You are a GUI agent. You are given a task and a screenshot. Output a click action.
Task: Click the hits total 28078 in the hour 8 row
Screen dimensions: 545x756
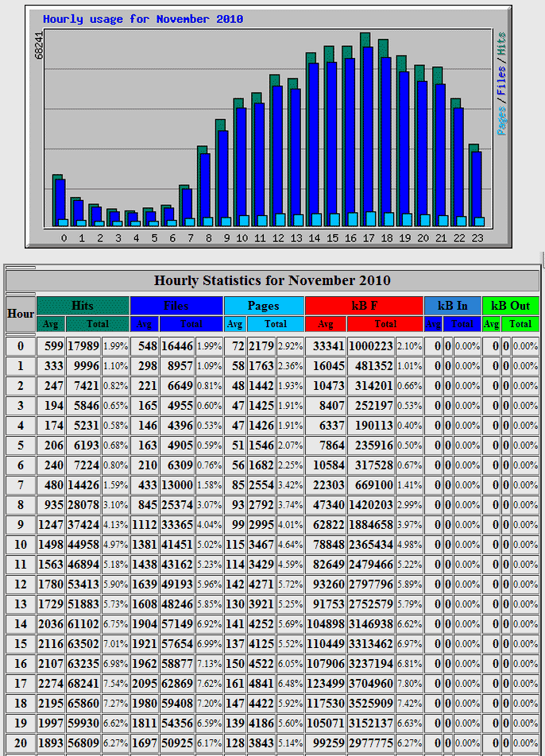tap(83, 505)
